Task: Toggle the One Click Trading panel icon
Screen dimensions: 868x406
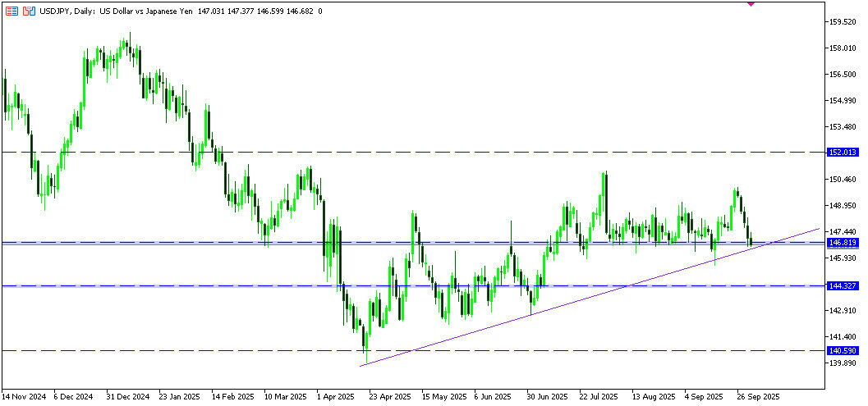Action: [x=11, y=11]
